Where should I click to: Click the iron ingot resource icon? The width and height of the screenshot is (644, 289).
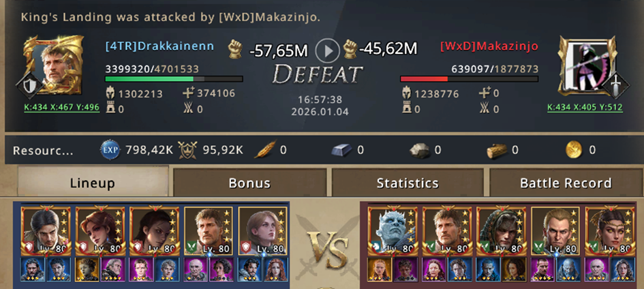click(341, 151)
